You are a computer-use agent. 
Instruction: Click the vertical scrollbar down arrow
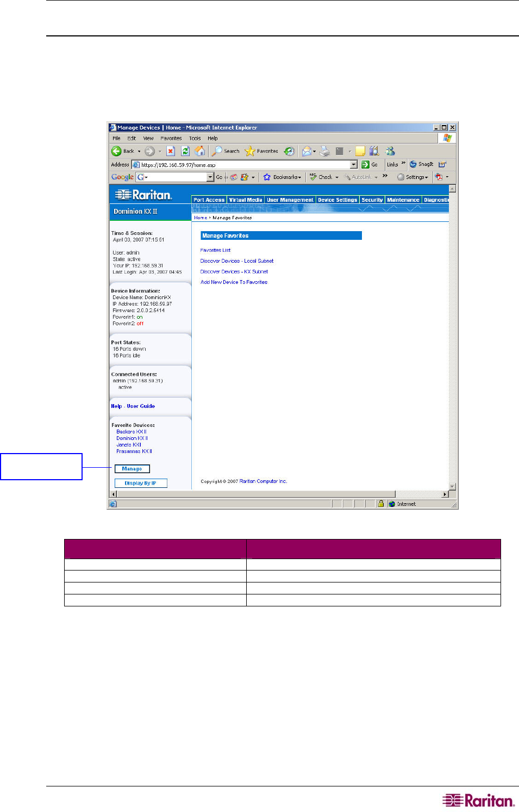tap(452, 486)
